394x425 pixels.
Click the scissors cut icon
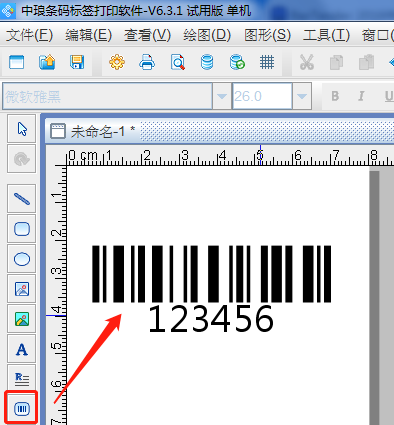coord(307,62)
